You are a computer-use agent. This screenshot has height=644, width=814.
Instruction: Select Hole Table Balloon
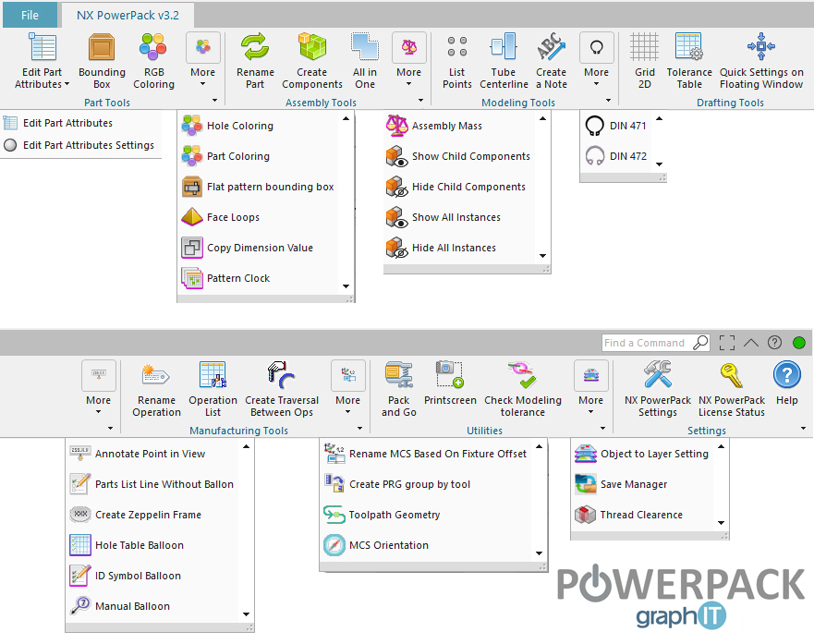point(152,545)
